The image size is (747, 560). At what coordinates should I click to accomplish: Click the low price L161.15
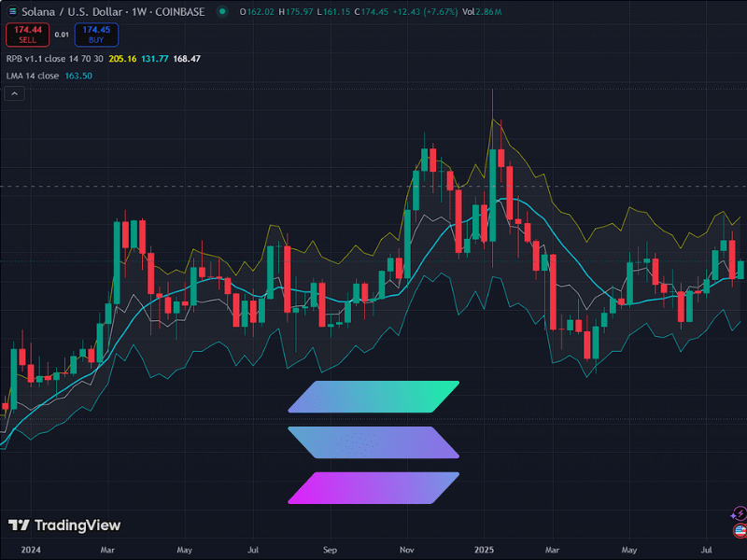click(333, 12)
